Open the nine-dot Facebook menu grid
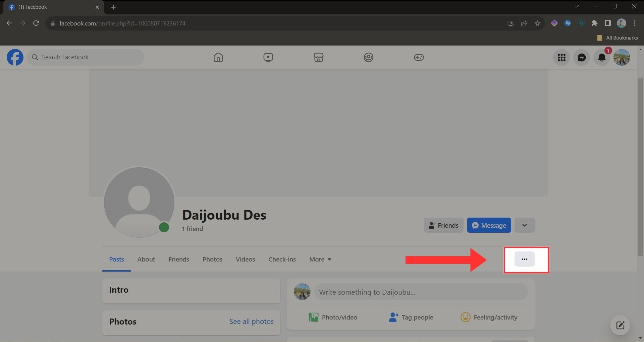 tap(561, 58)
